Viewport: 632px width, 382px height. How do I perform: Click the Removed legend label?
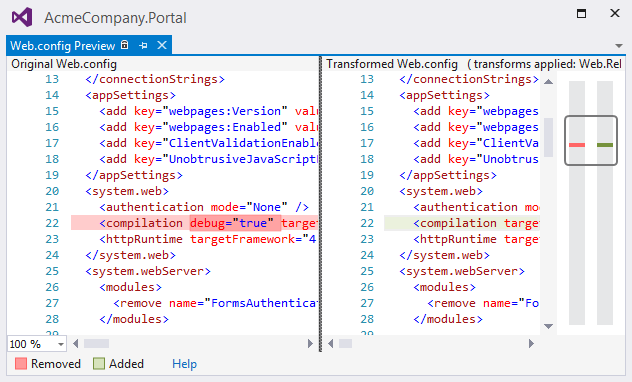(x=56, y=364)
